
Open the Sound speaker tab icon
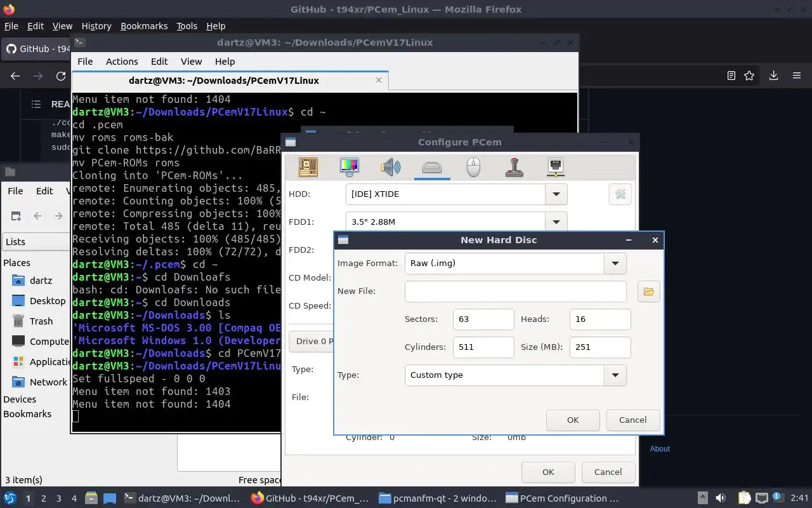(x=391, y=167)
